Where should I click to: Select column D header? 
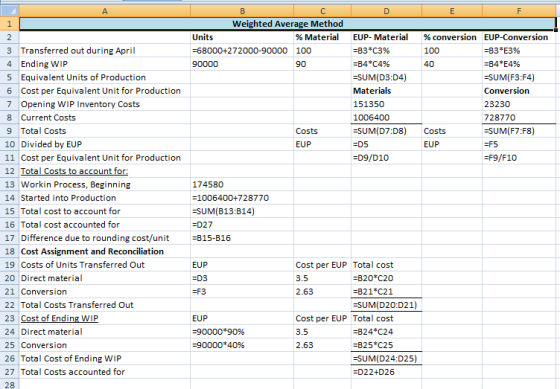pos(386,11)
